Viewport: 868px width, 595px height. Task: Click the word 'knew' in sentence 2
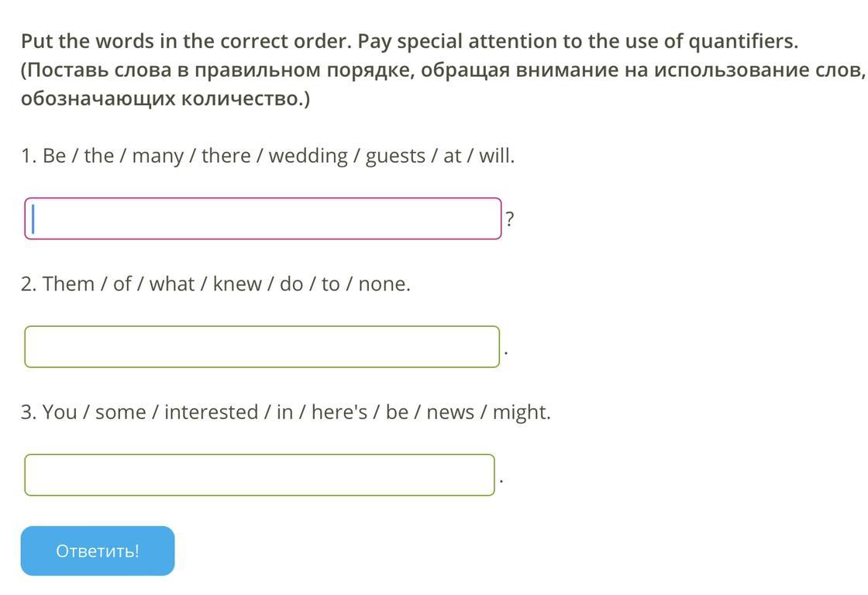(237, 284)
